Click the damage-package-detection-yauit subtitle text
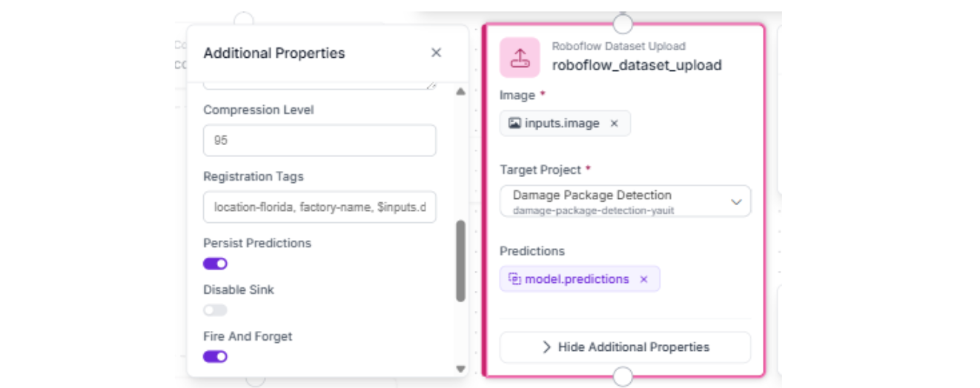The height and width of the screenshot is (388, 980). point(594,210)
